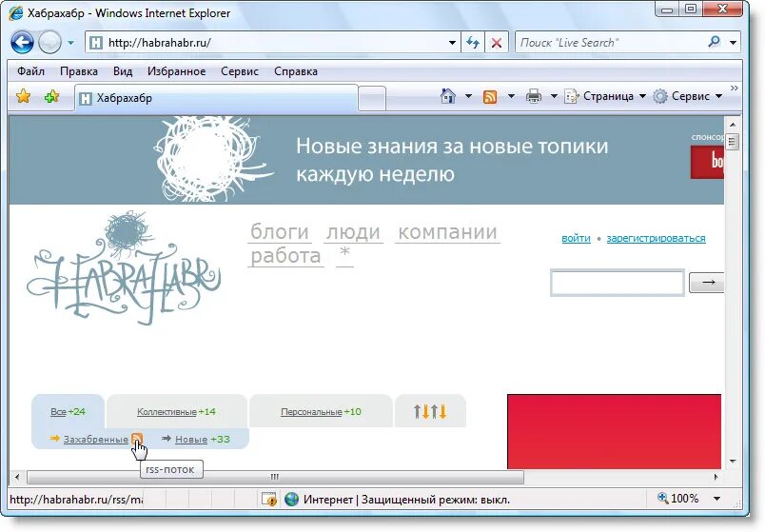Click the red sponsor logo banner

pyautogui.click(x=707, y=162)
